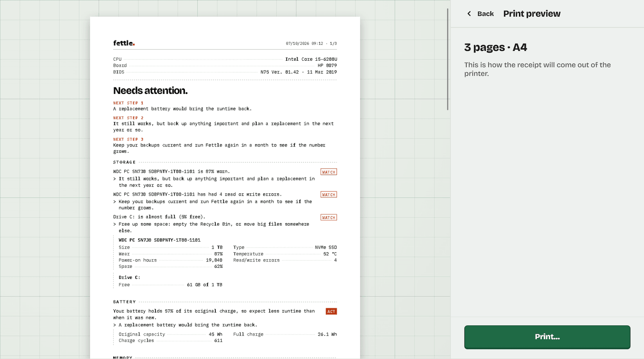Click the '3 pages · A4' heading

coord(495,47)
